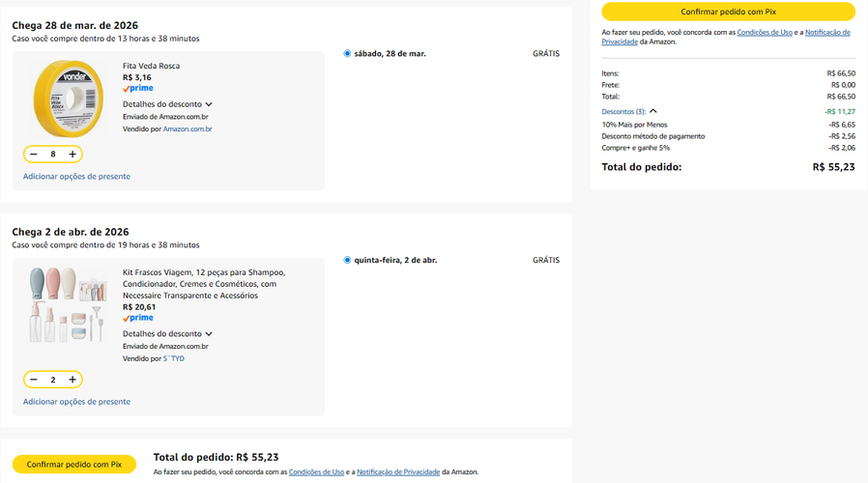Open Notificação de Privacidade link at page bottom
Image resolution: width=868 pixels, height=483 pixels.
tap(398, 472)
